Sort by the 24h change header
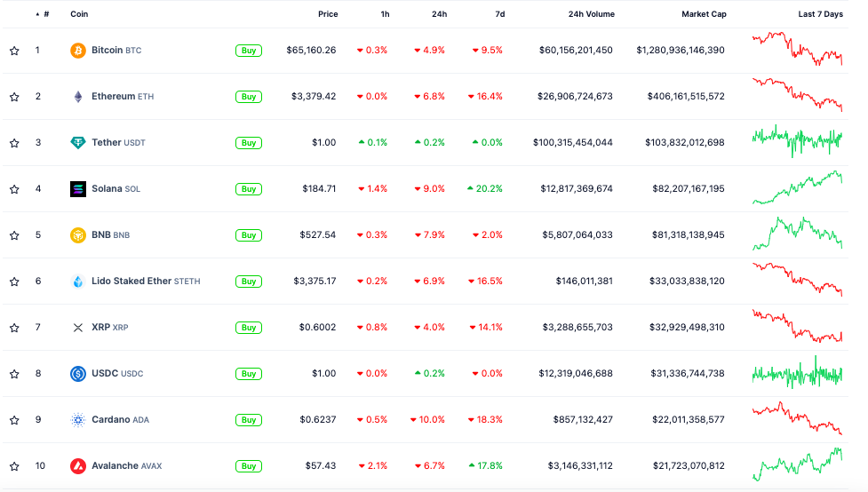The width and height of the screenshot is (868, 492). (x=439, y=14)
